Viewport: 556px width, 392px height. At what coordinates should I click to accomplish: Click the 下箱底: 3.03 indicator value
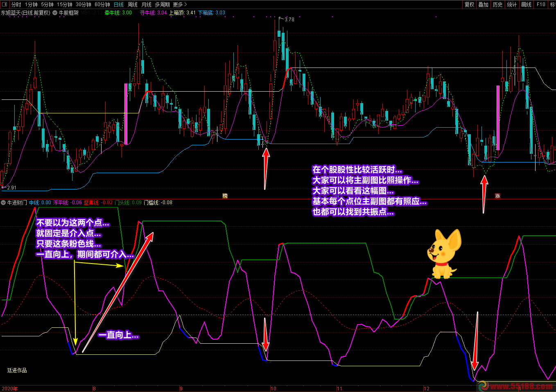212,13
